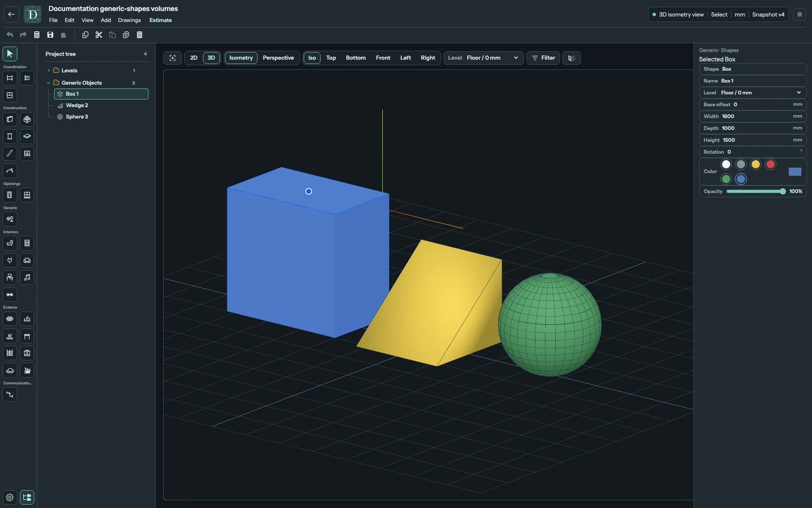The width and height of the screenshot is (812, 508).
Task: Toggle Isometry projection
Action: [x=241, y=58]
